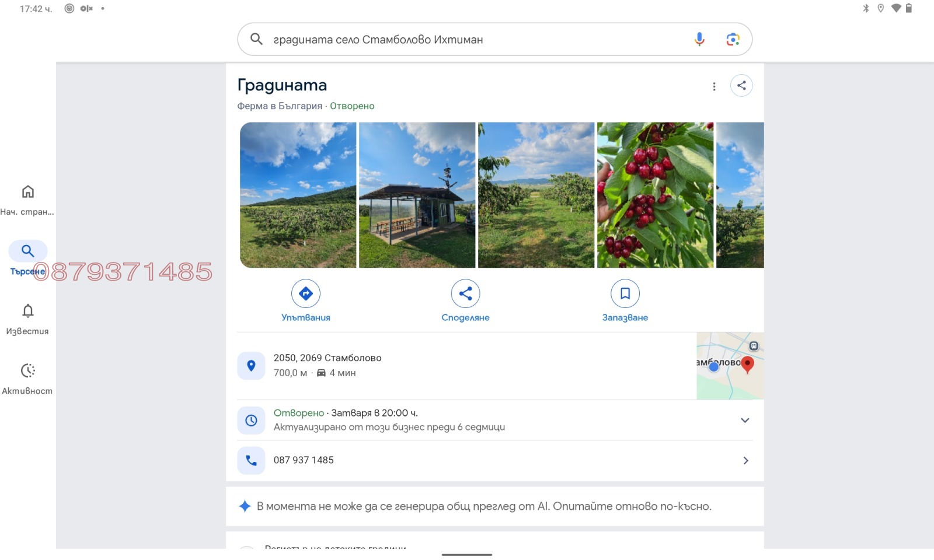
Task: Tap the Ферма в България category text
Action: pos(280,106)
